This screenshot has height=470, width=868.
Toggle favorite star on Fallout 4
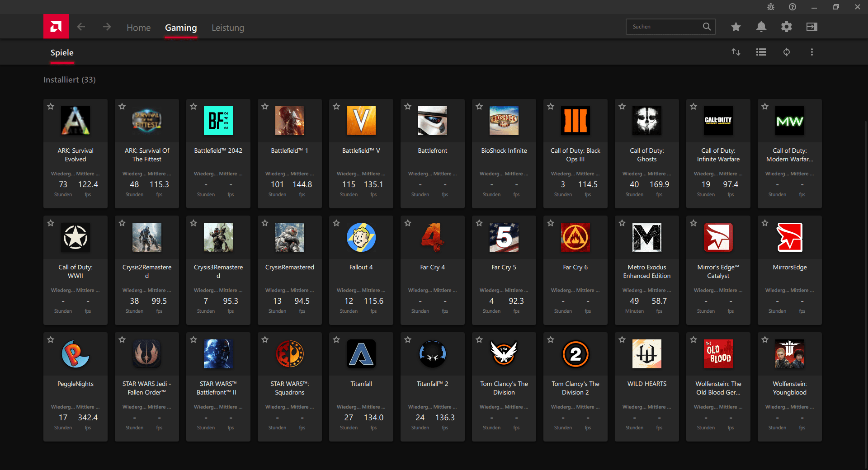(336, 223)
